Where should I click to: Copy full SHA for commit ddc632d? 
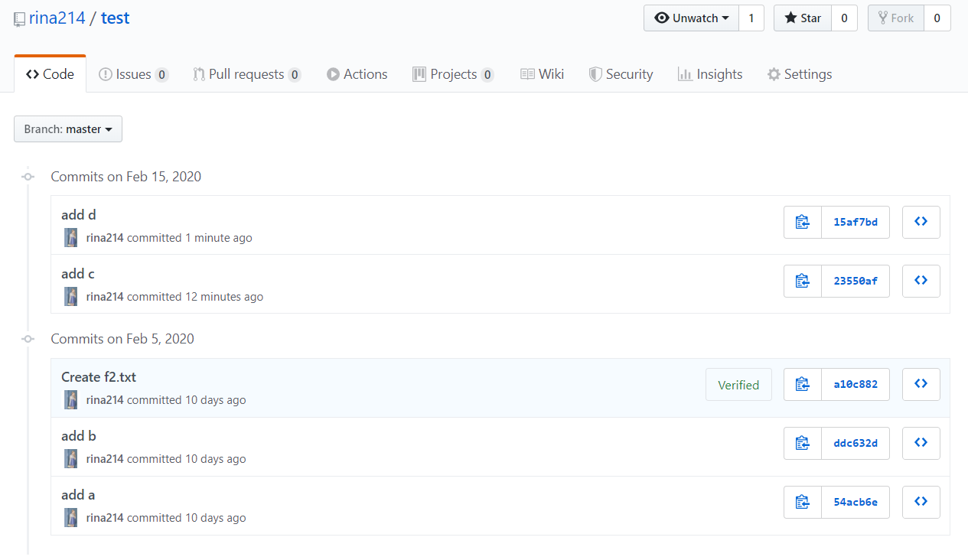point(803,443)
